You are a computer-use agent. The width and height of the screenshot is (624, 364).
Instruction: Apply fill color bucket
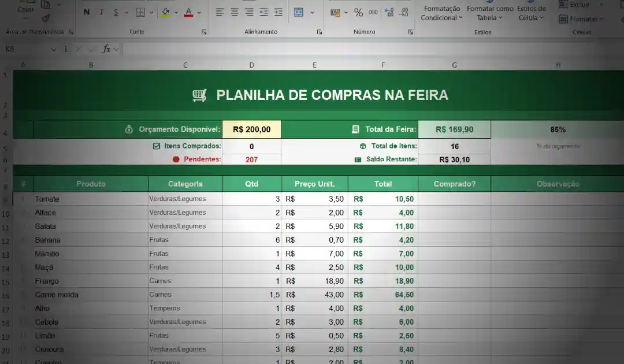coord(166,12)
